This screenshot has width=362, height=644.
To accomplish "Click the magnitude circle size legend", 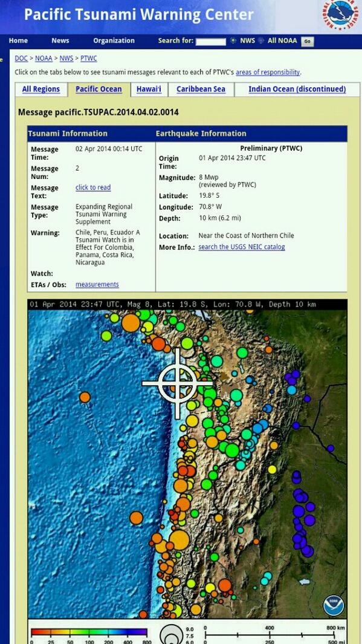I will 172,634.
